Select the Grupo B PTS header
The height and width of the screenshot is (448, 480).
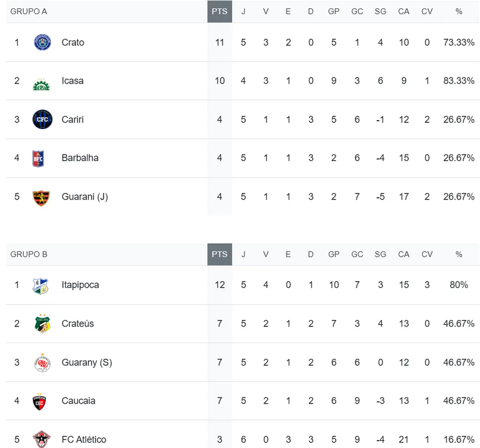[x=219, y=254]
